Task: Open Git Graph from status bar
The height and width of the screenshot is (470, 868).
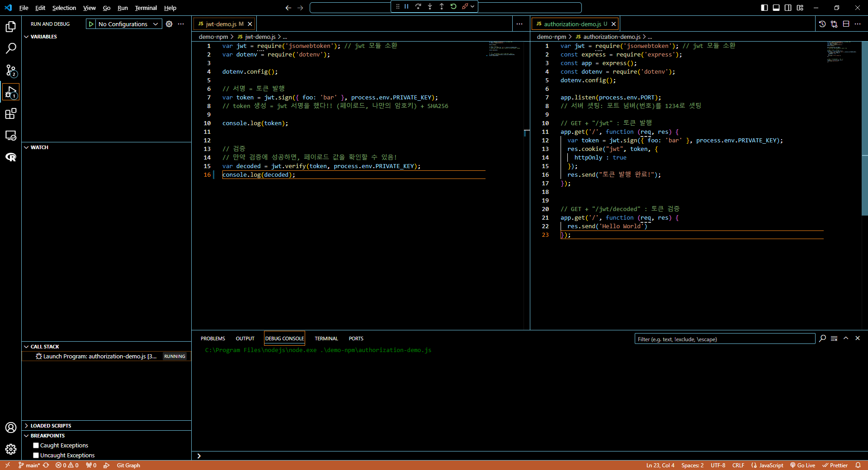Action: point(128,465)
